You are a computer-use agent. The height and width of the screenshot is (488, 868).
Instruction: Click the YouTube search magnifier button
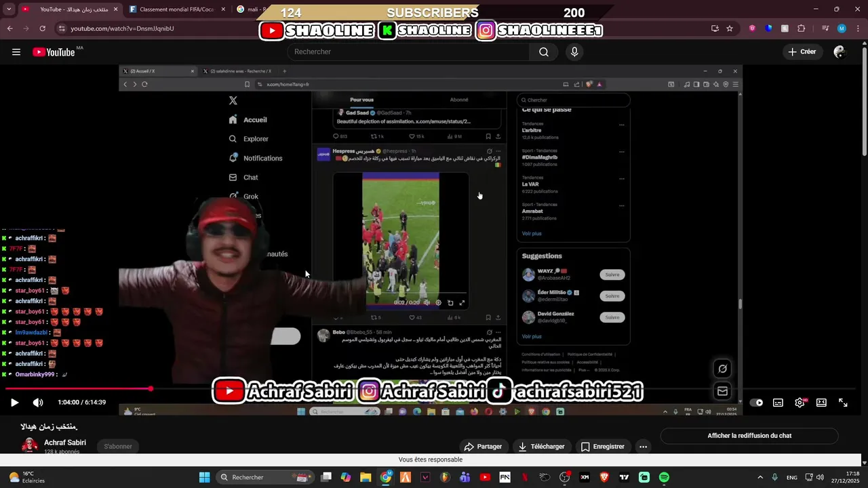pyautogui.click(x=544, y=52)
